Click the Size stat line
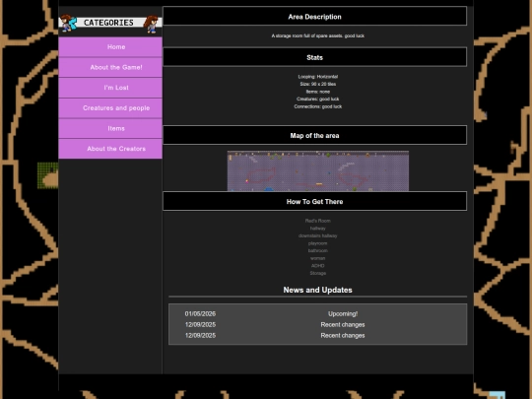Screen dimensions: 532x399 click(318, 84)
